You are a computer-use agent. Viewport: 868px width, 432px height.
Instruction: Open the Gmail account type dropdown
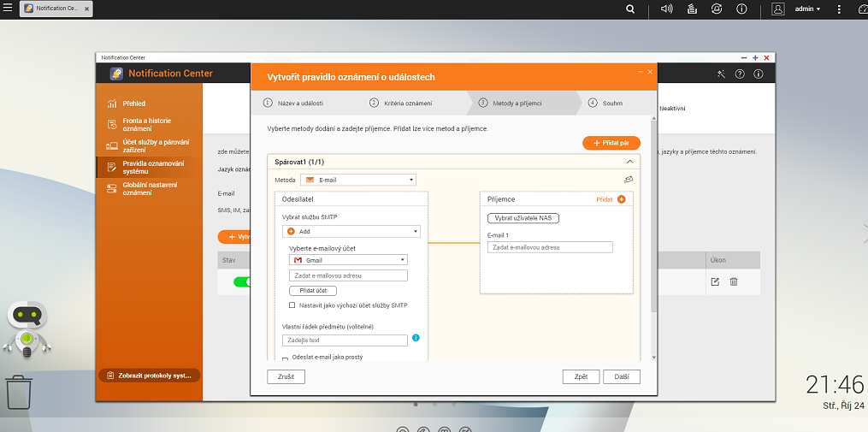[x=348, y=260]
